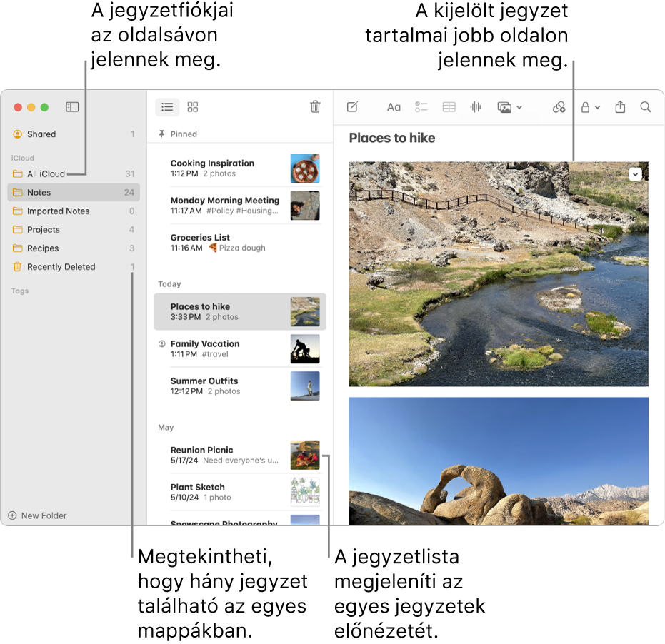665x644 pixels.
Task: Switch to list view
Action: tap(167, 107)
